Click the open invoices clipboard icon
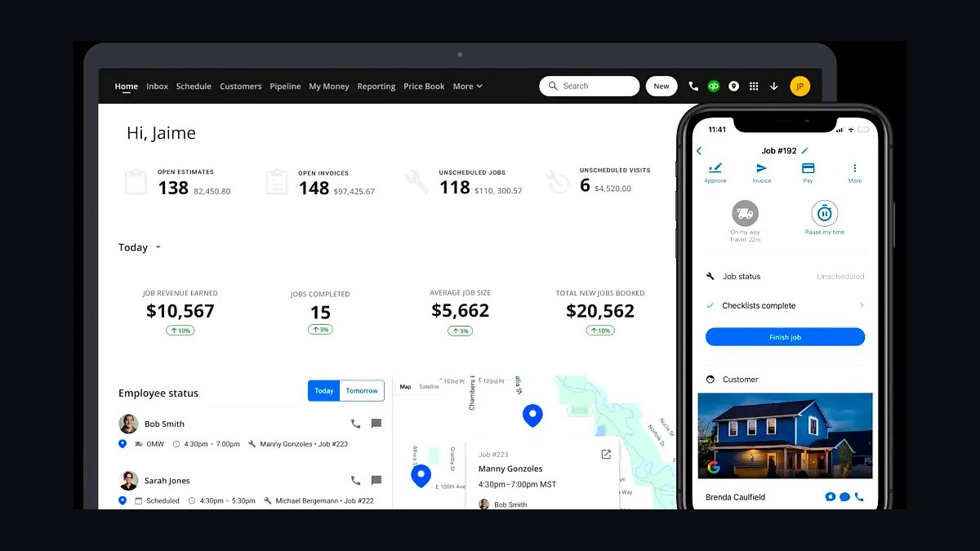Viewport: 980px width, 551px height. tap(277, 181)
